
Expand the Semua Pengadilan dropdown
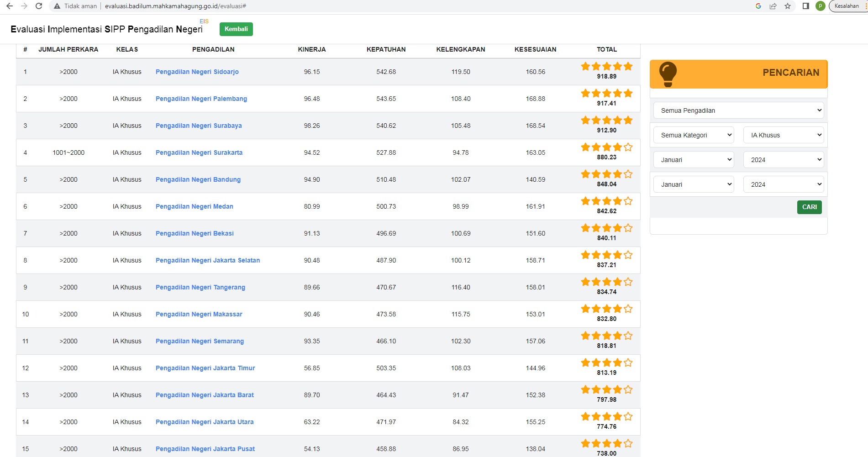coord(738,110)
